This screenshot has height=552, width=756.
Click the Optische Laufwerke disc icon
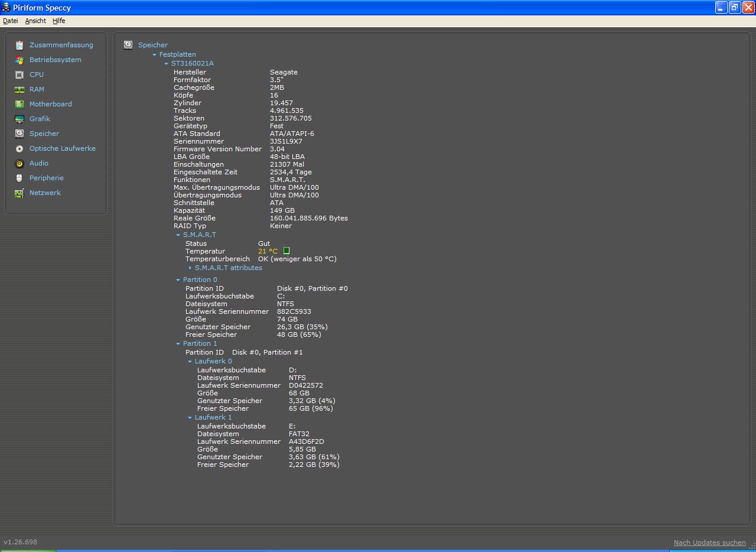(19, 148)
